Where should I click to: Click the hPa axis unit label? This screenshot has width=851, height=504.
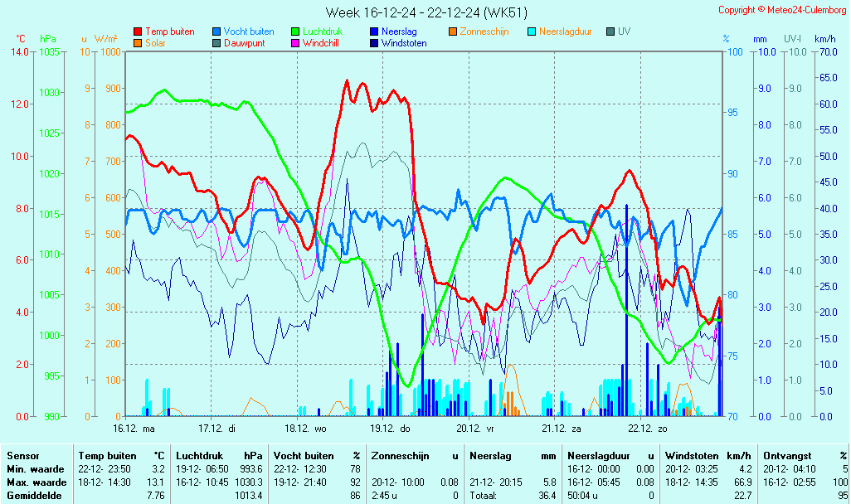point(48,39)
